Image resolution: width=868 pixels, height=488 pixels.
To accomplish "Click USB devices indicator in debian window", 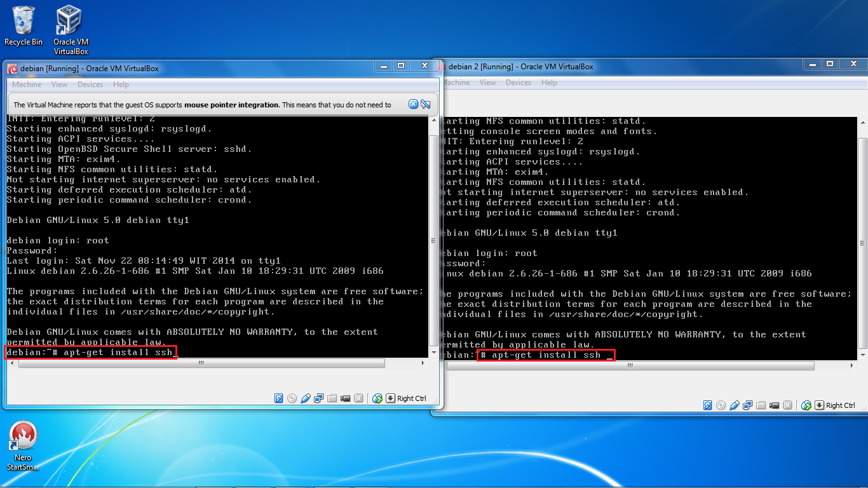I will coord(306,398).
